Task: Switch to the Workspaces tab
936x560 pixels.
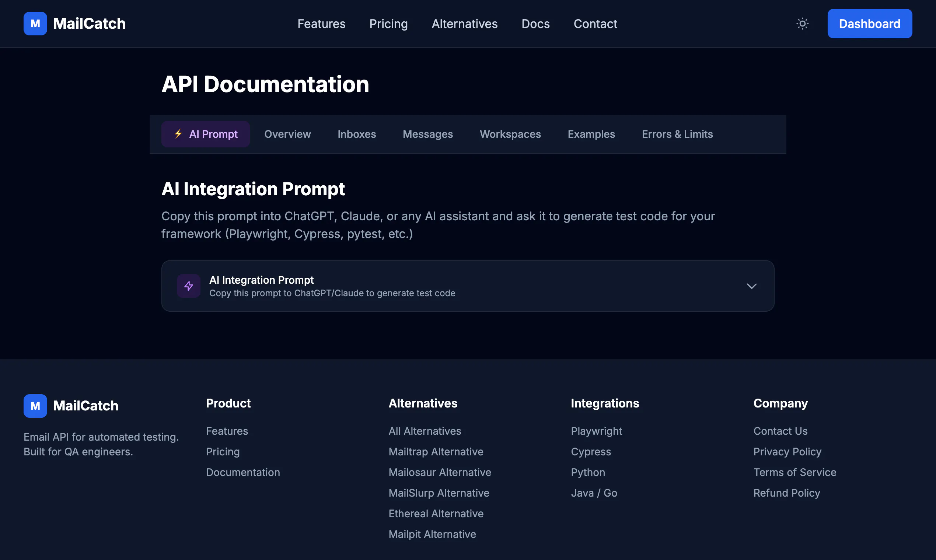Action: pyautogui.click(x=510, y=134)
